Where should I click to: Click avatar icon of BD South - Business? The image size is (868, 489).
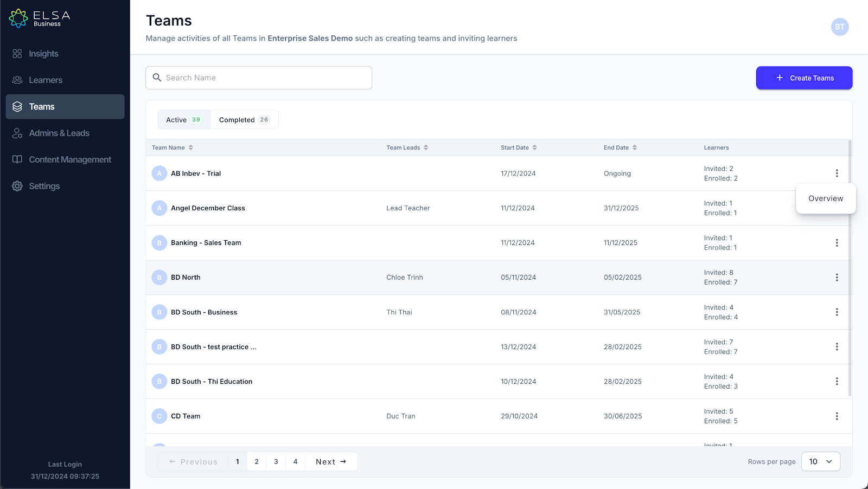point(159,312)
